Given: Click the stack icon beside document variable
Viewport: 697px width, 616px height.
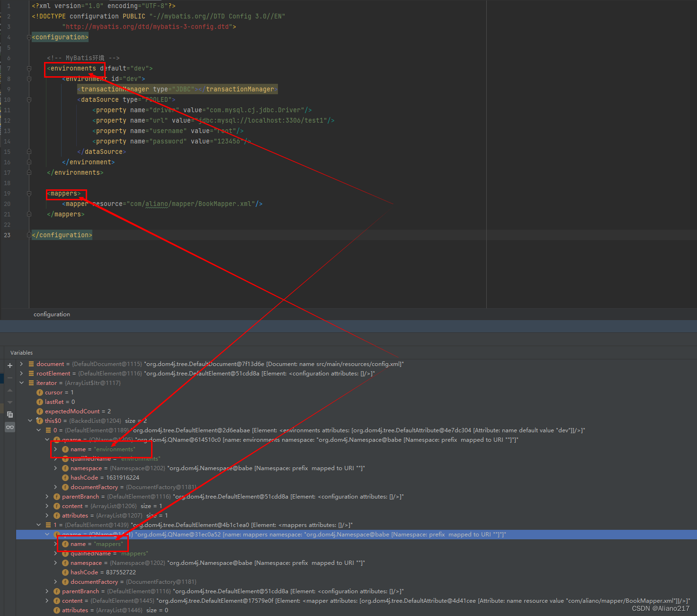Looking at the screenshot, I should [31, 364].
